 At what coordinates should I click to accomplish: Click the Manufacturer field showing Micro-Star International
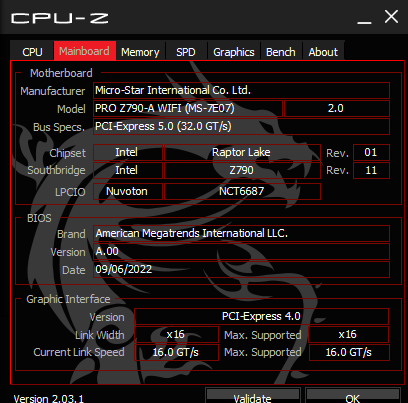(x=241, y=90)
